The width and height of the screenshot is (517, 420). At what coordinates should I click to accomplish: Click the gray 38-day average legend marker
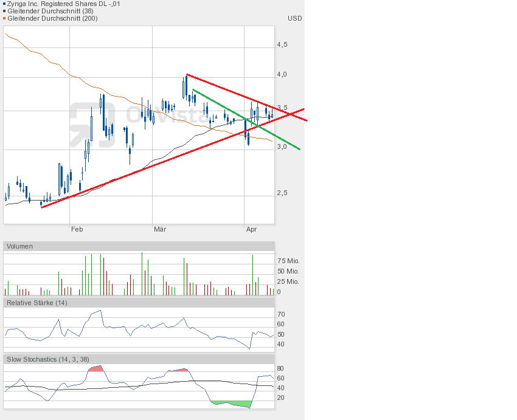coord(4,11)
